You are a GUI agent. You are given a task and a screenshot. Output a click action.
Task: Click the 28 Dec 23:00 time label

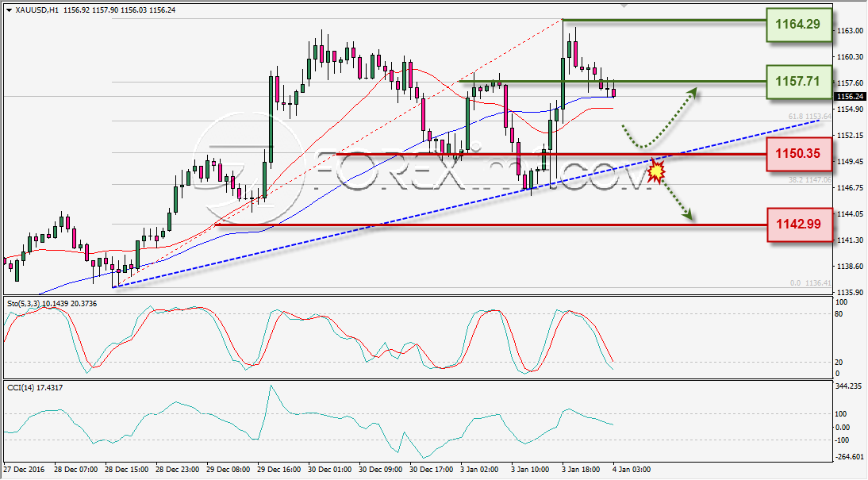(178, 470)
